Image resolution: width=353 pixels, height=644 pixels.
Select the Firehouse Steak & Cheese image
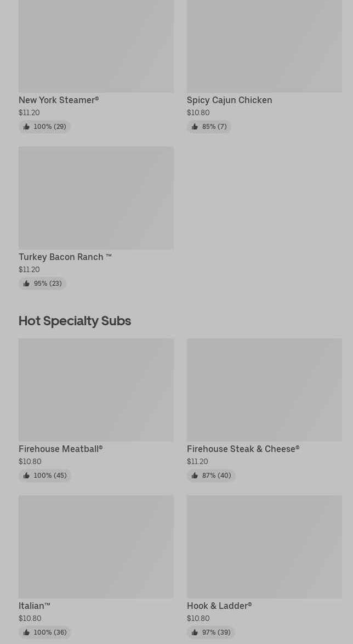[264, 389]
